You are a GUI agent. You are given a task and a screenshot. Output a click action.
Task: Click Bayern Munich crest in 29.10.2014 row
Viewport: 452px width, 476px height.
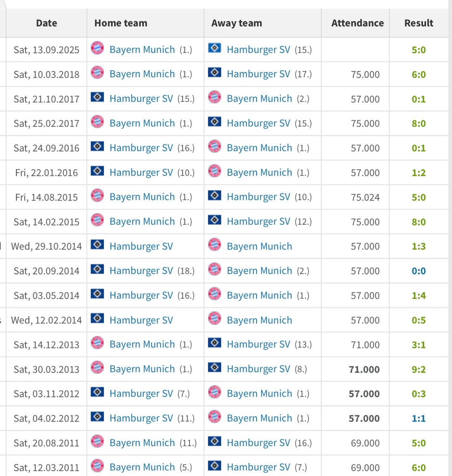pos(215,245)
